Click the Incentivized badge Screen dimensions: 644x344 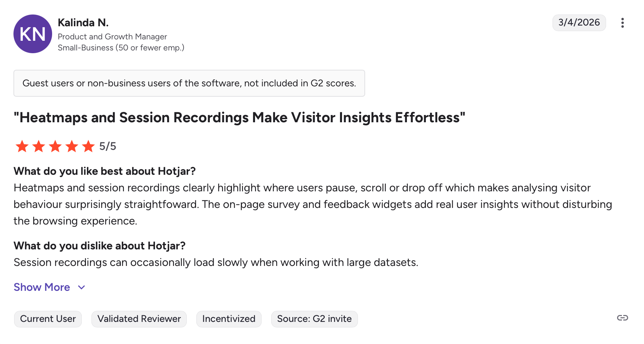tap(229, 319)
